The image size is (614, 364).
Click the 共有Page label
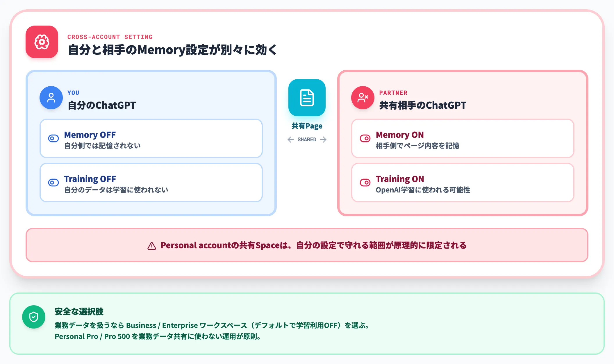[x=307, y=126]
